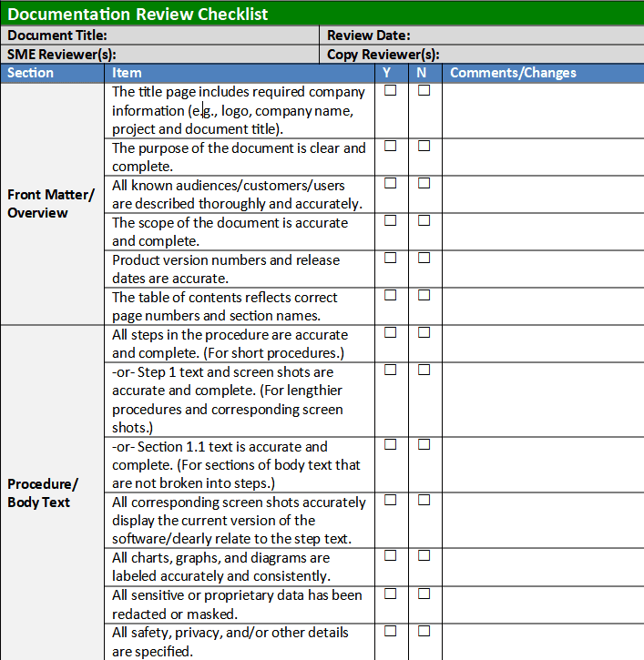This screenshot has height=660, width=644.
Task: Tick N for safety, privacy details row
Action: [424, 631]
